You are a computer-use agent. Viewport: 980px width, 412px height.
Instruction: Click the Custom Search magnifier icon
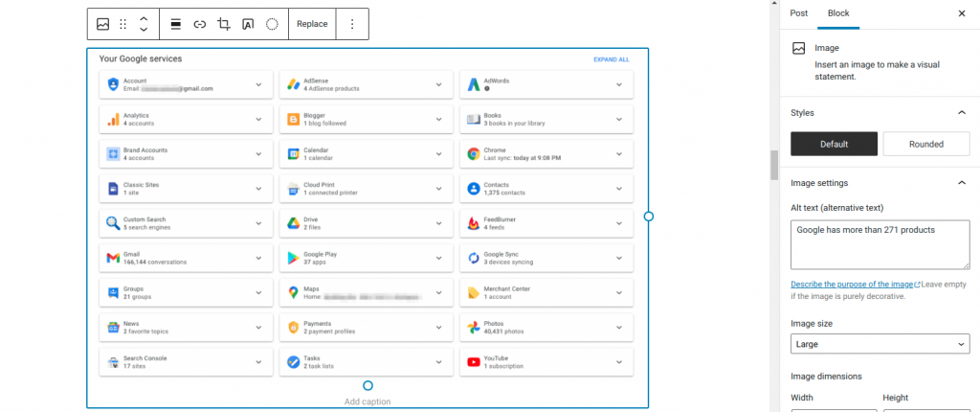tap(113, 223)
